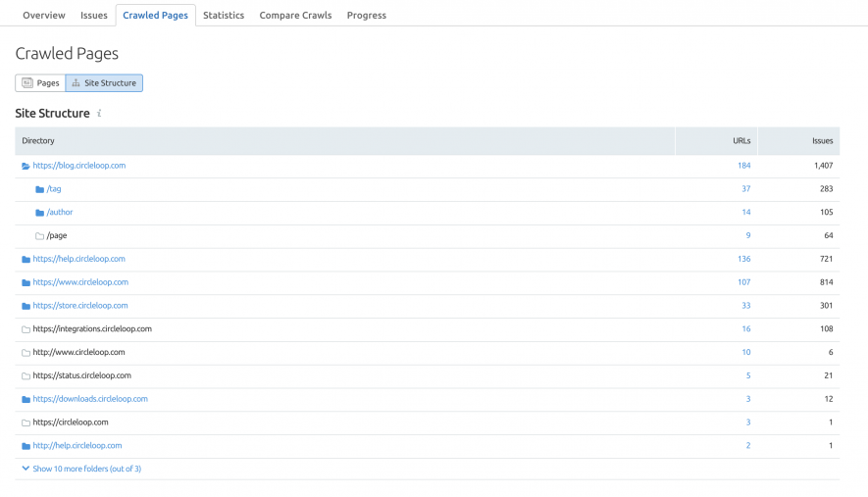The width and height of the screenshot is (868, 497).
Task: Click the /author folder icon
Action: pyautogui.click(x=39, y=213)
